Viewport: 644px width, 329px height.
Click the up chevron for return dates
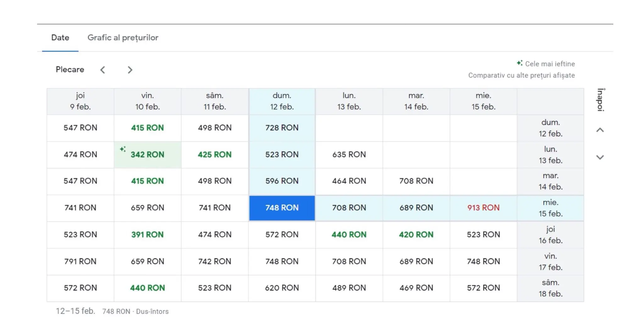point(600,130)
